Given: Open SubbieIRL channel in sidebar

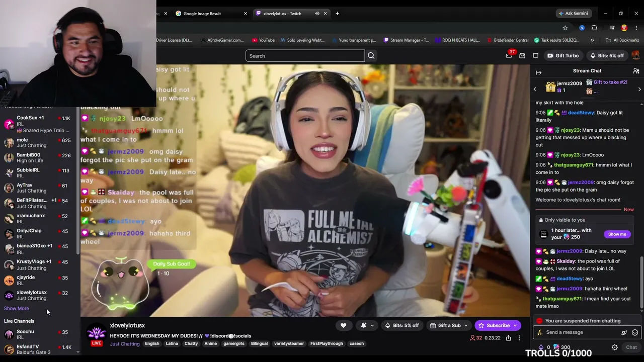Looking at the screenshot, I should coord(40,173).
